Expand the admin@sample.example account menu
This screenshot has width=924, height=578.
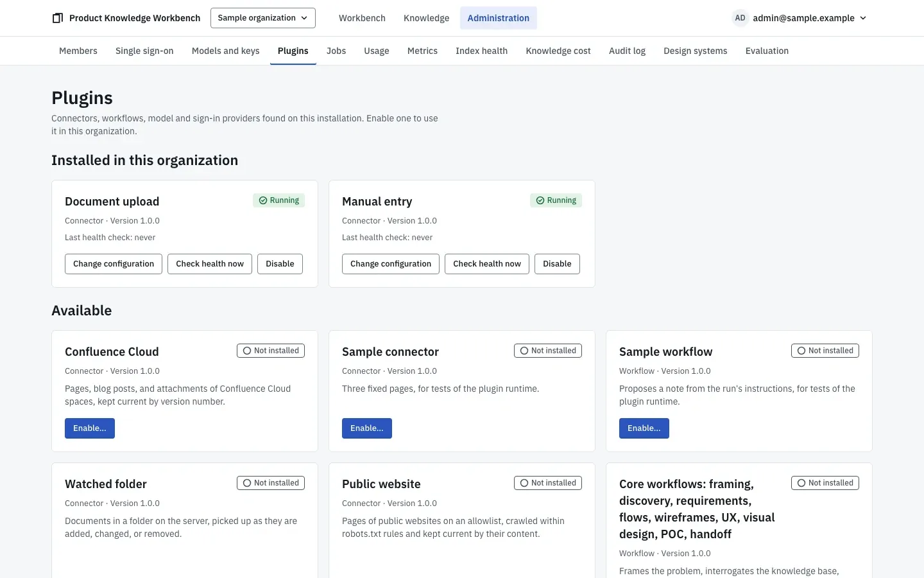800,18
